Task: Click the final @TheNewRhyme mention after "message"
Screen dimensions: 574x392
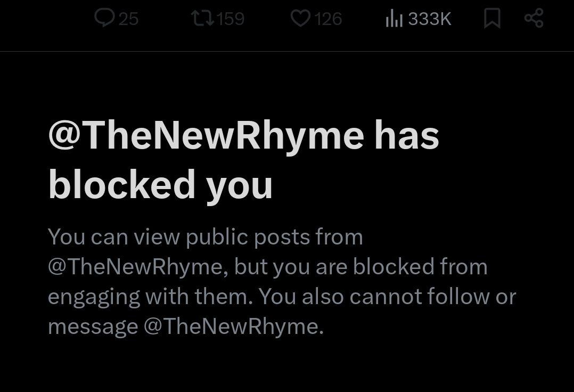Action: [x=233, y=326]
